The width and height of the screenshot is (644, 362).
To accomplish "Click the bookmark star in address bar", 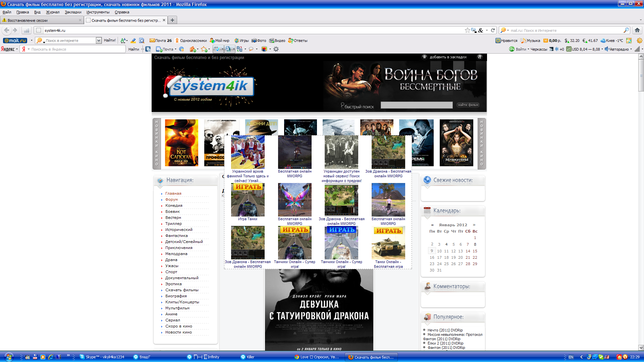I will 467,30.
